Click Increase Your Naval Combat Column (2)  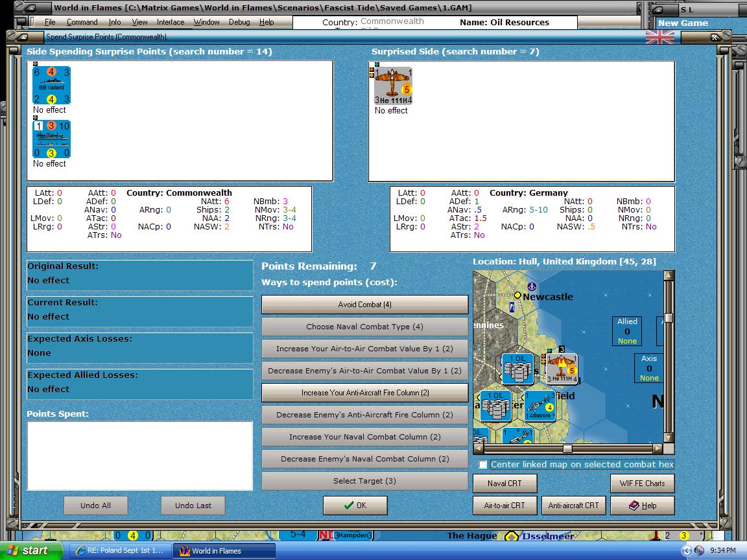coord(365,437)
